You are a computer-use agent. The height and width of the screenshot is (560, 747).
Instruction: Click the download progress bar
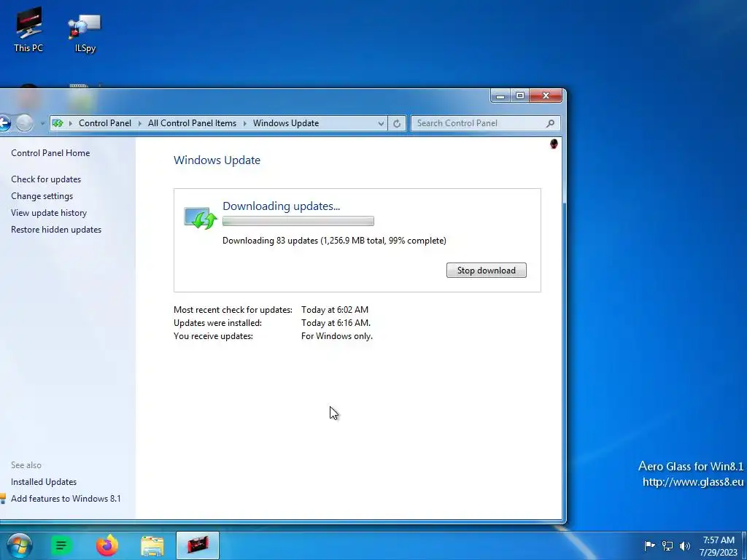298,221
